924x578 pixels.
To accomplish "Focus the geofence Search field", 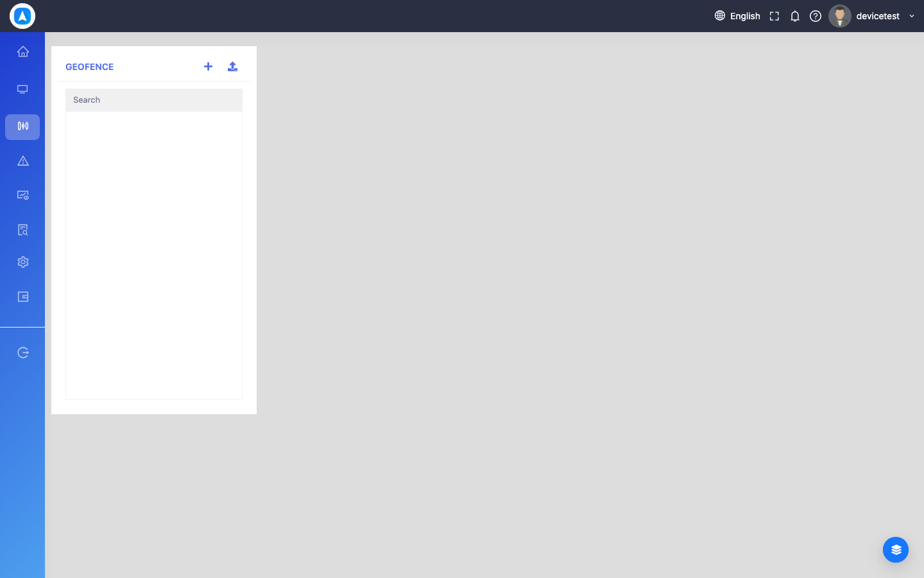I will tap(154, 100).
